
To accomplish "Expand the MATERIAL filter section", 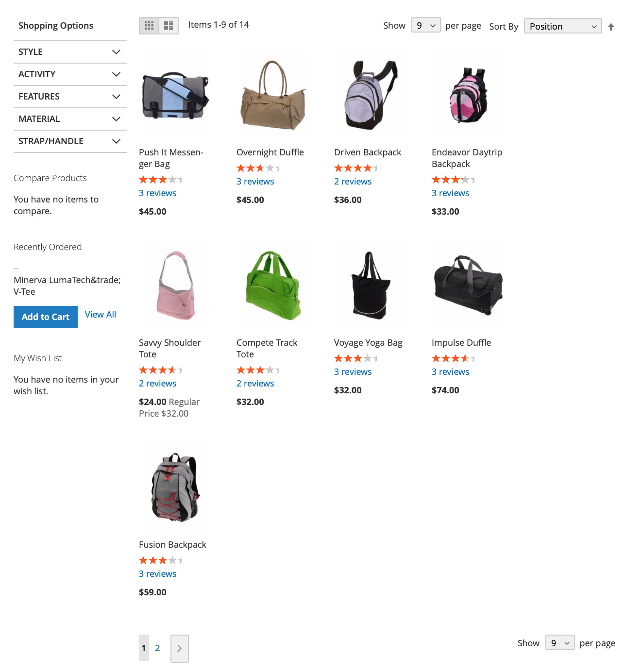I will 70,119.
